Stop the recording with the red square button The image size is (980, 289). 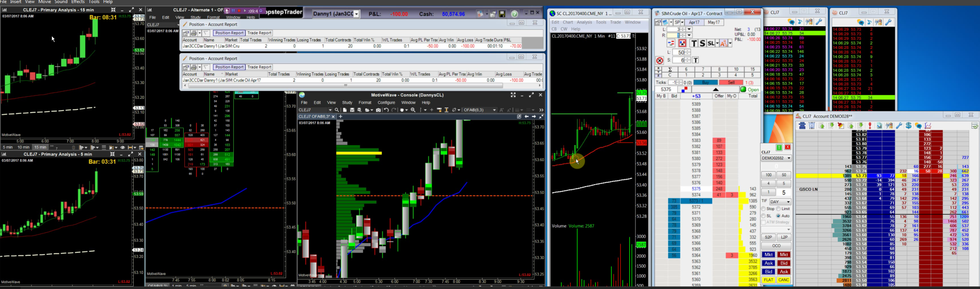(x=239, y=11)
